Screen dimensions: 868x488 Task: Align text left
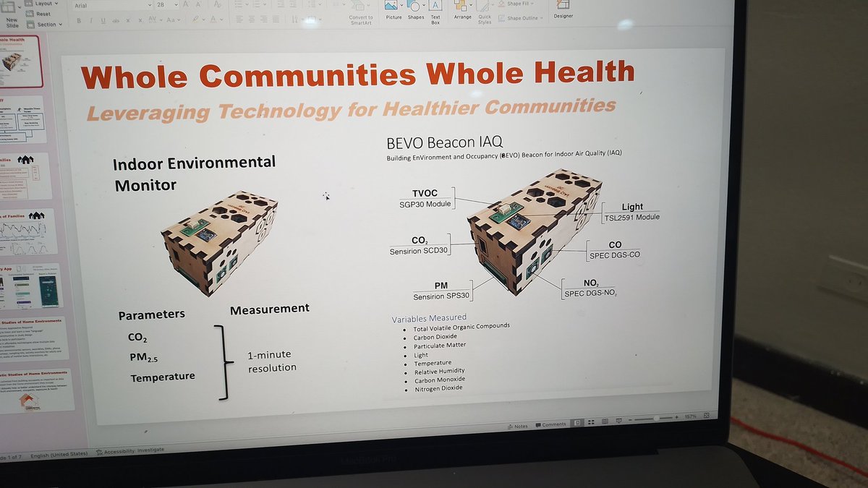click(239, 18)
